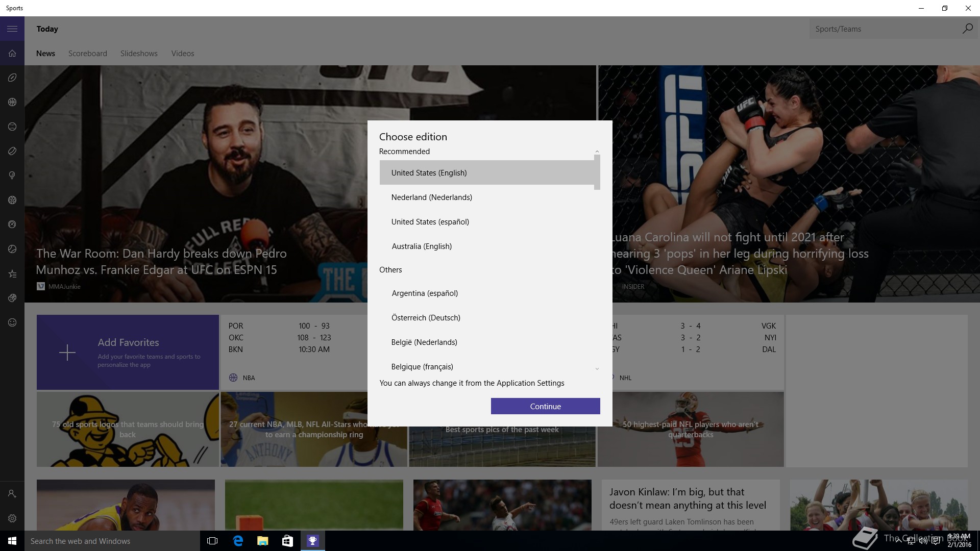Switch to the Scoreboard tab
Viewport: 980px width, 551px height.
click(x=88, y=54)
